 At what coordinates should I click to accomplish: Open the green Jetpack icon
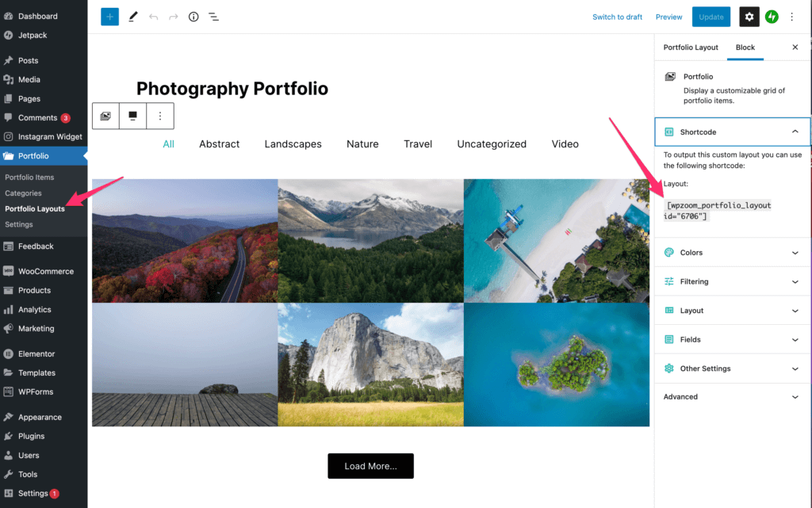pos(772,17)
